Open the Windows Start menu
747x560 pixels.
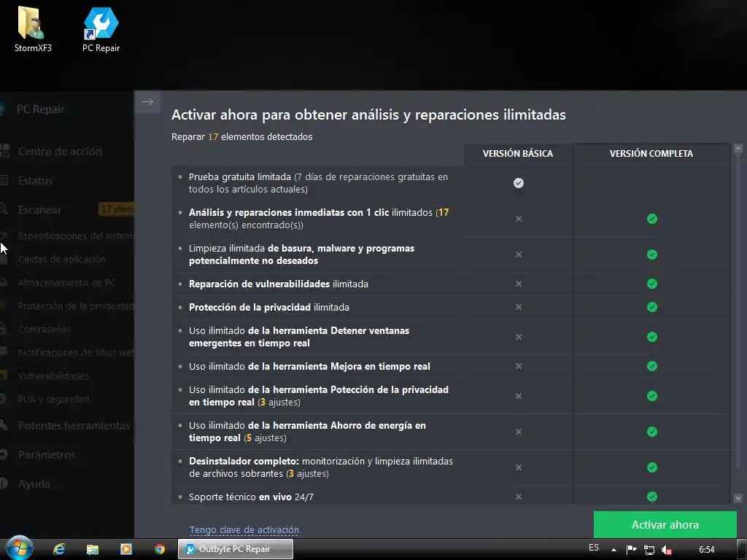tap(19, 548)
